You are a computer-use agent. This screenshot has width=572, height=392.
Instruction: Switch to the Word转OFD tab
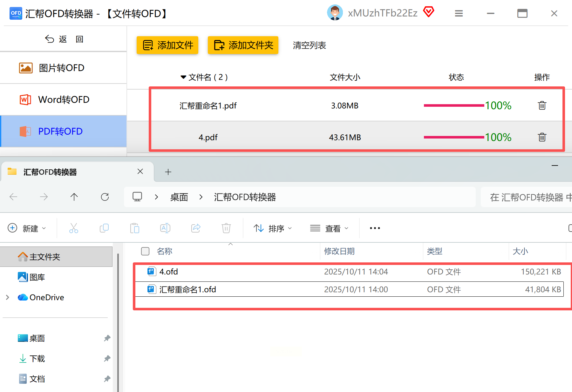point(64,100)
